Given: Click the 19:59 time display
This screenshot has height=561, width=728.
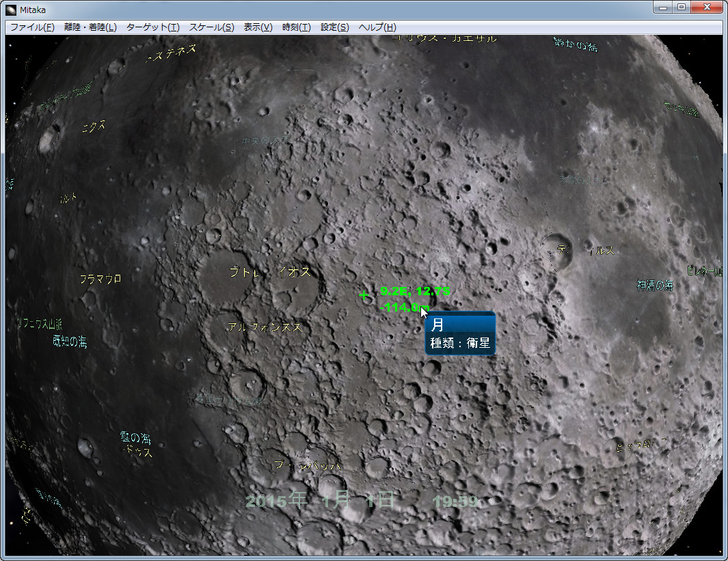Looking at the screenshot, I should click(455, 501).
